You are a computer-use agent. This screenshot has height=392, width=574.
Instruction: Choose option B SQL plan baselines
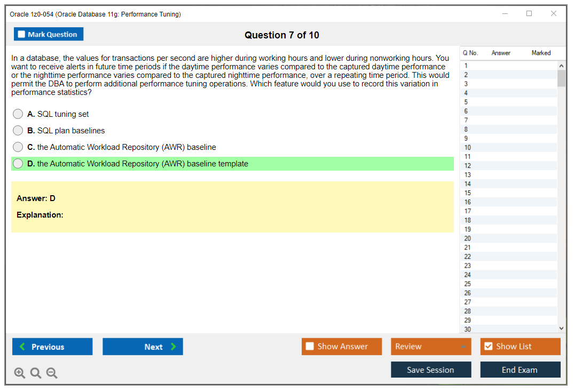point(18,131)
